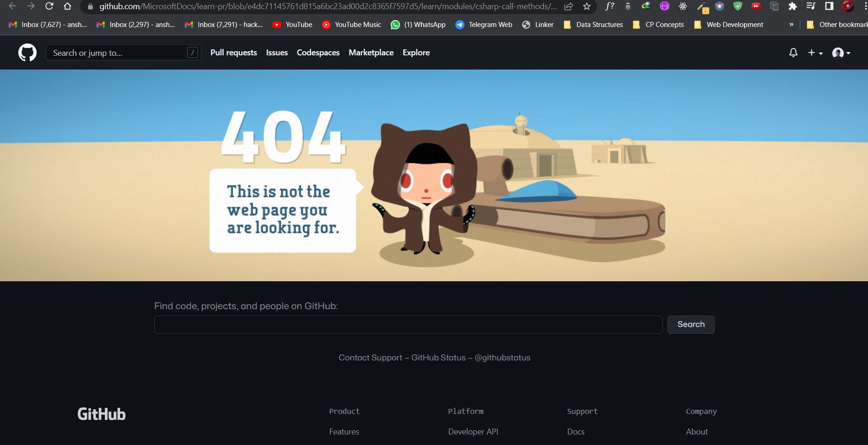Screen dimensions: 868x445
Task: Open the YouTube Music bookmark
Action: (x=351, y=25)
